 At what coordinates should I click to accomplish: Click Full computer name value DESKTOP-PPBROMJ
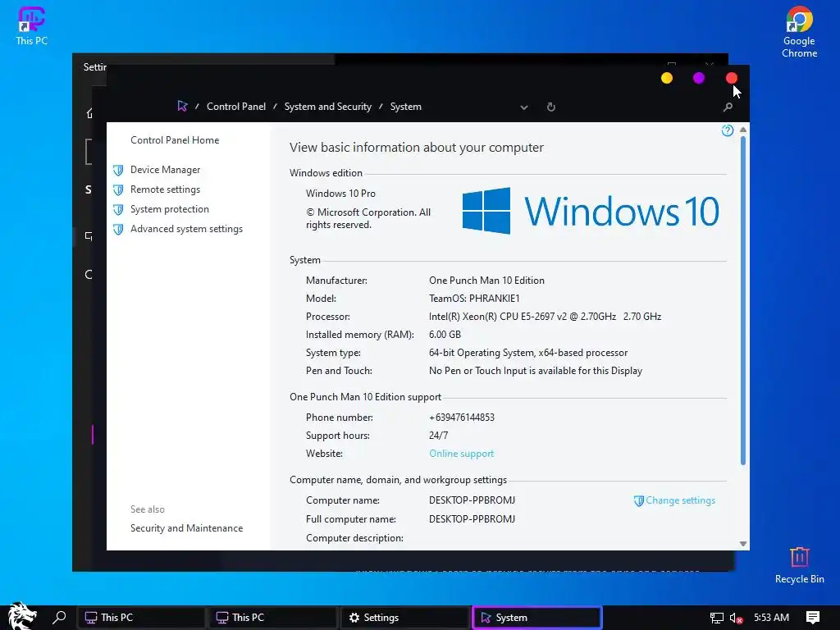point(472,519)
